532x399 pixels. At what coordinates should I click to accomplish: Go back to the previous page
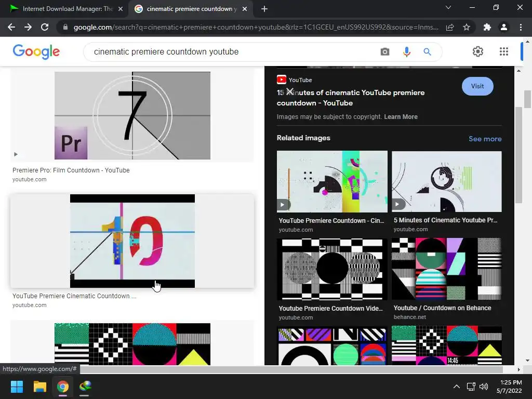[x=11, y=27]
